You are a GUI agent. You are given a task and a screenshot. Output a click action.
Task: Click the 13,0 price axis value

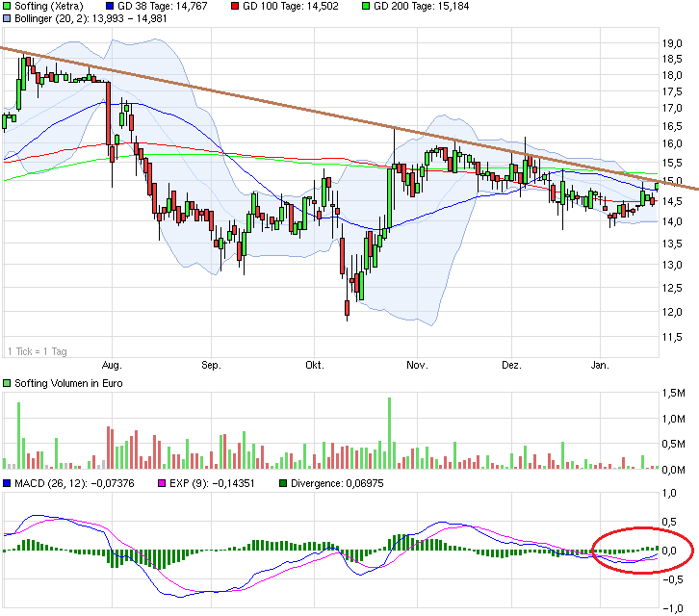coord(672,266)
